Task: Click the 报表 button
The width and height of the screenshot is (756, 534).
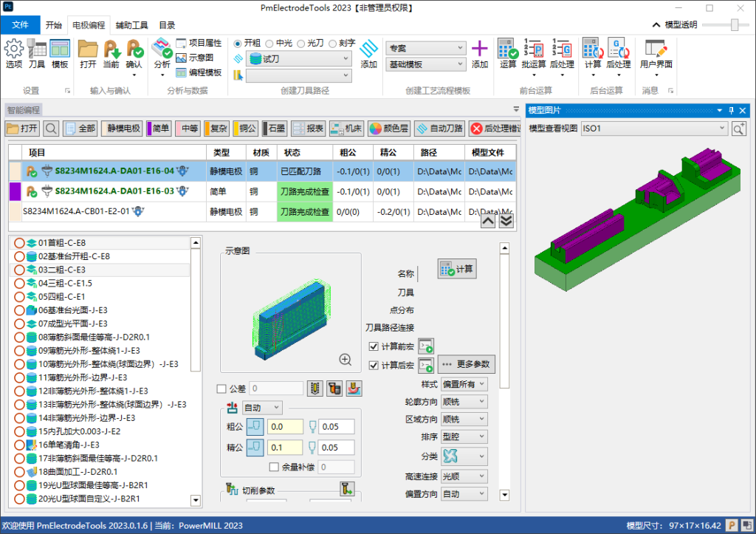Action: pos(309,129)
